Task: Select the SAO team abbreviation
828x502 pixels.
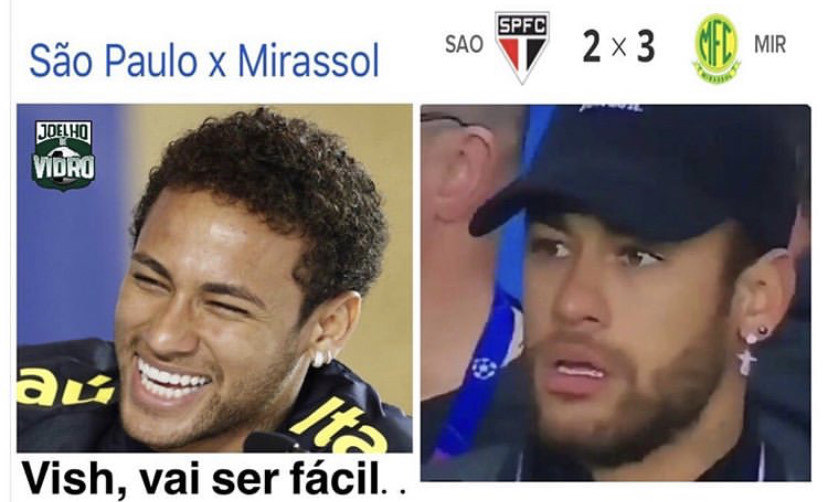Action: click(x=464, y=44)
